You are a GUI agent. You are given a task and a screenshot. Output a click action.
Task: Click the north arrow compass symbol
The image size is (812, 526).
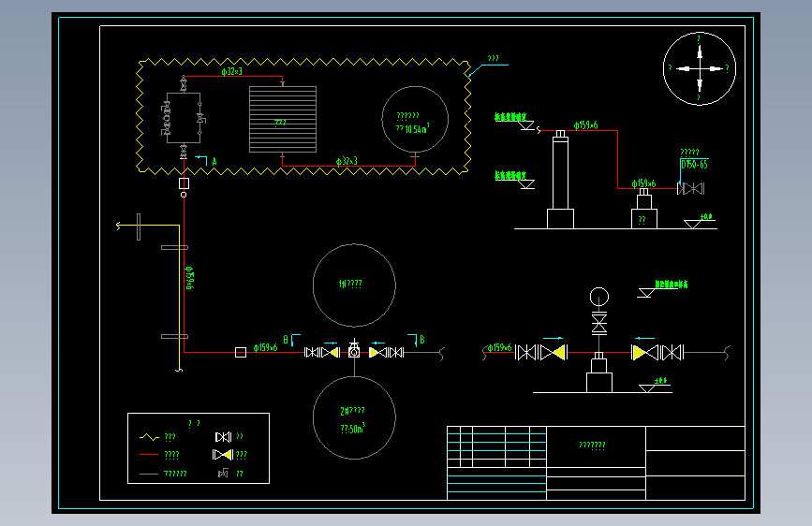click(700, 68)
